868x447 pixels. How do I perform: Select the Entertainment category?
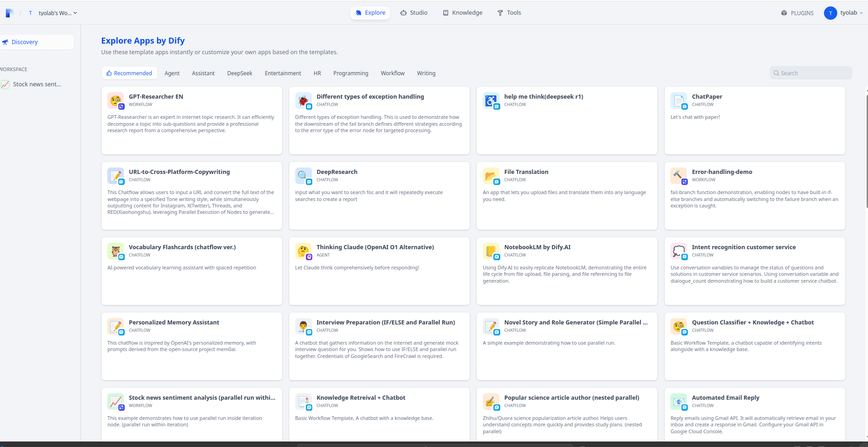click(283, 73)
